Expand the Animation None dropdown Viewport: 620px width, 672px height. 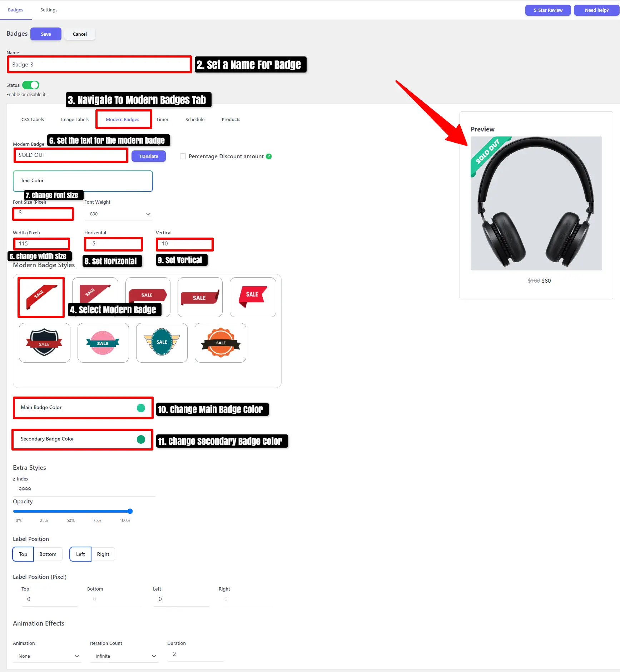[x=47, y=656]
